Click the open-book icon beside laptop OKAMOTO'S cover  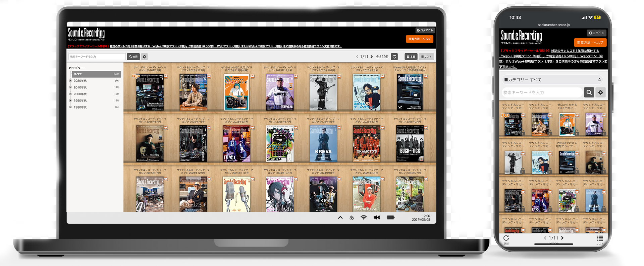[382, 128]
